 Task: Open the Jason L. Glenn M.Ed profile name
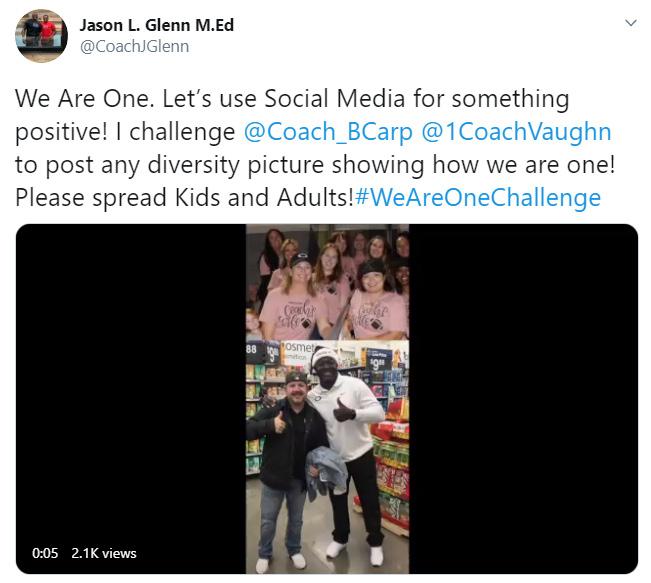(157, 25)
